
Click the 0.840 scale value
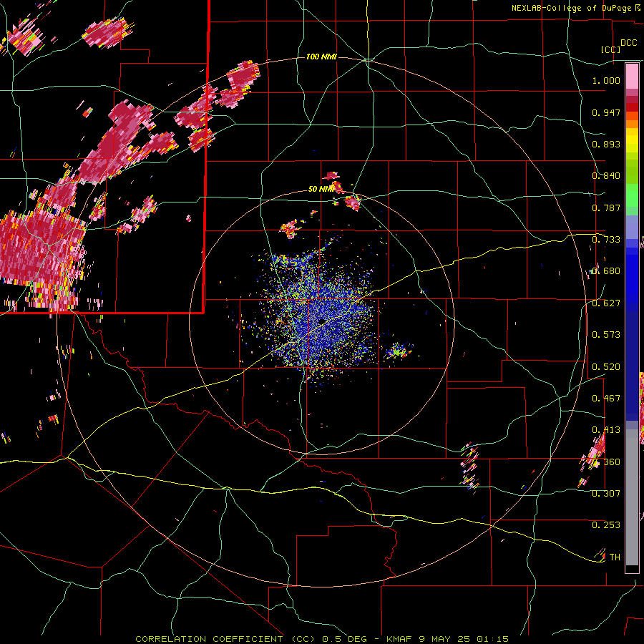[x=606, y=176]
